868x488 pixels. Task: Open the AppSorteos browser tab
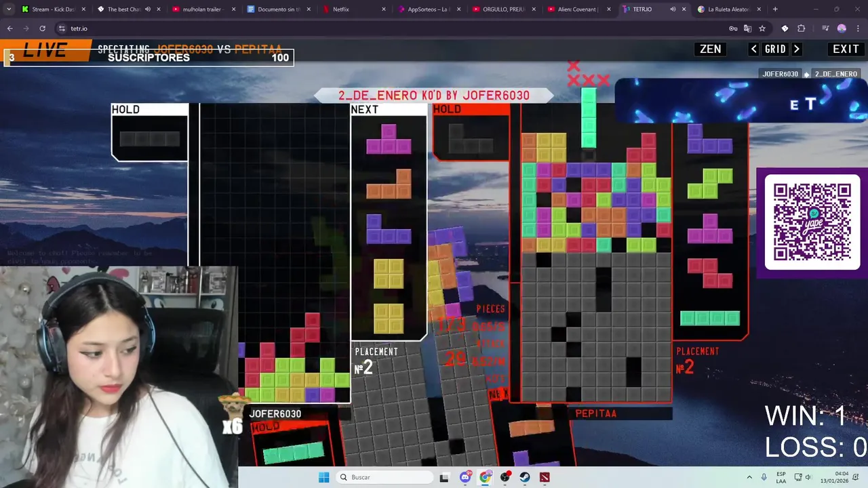point(428,9)
